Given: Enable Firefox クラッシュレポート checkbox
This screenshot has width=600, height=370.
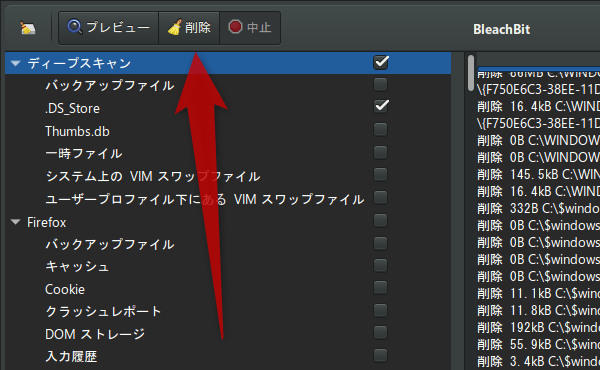Looking at the screenshot, I should pos(380,310).
